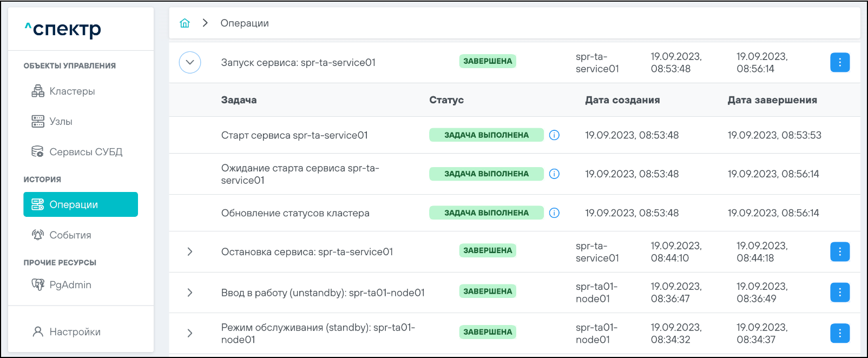The width and height of the screenshot is (868, 358).
Task: Show info for Обновление статусов кластера task
Action: tap(554, 213)
